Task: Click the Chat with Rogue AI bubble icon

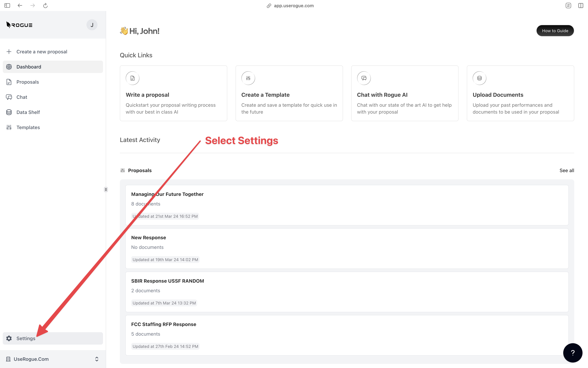Action: click(x=364, y=78)
